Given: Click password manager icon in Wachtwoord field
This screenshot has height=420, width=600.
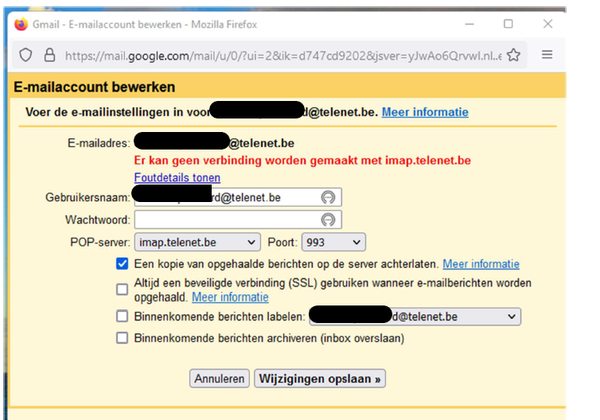Looking at the screenshot, I should pos(327,219).
